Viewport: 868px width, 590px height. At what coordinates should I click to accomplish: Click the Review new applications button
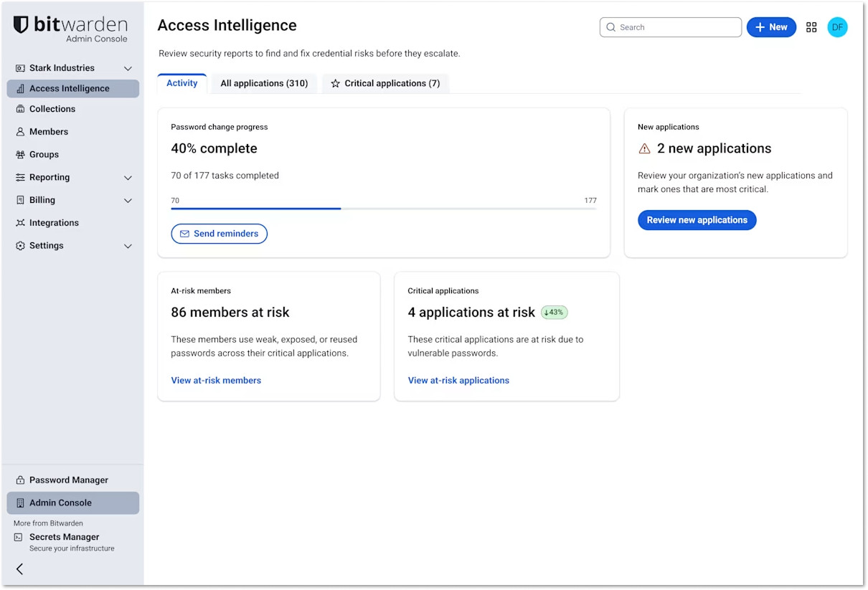coord(697,220)
